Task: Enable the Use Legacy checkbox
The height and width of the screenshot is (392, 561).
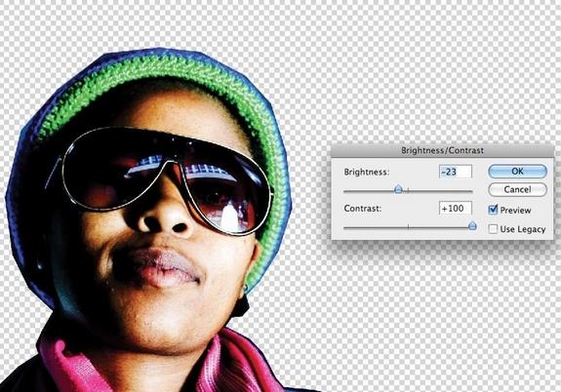Action: pos(493,229)
